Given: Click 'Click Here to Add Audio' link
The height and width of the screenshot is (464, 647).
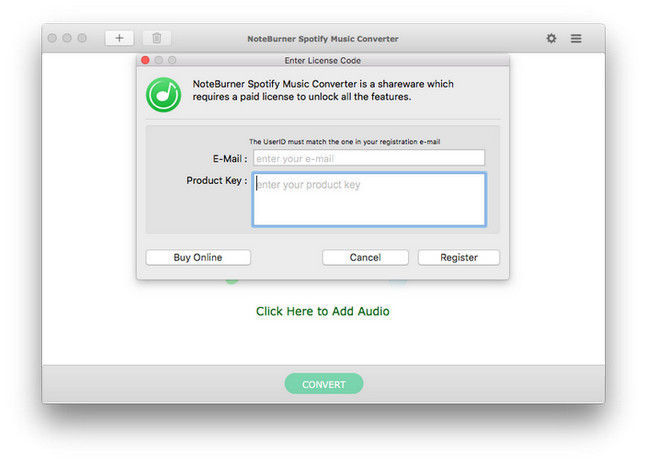Looking at the screenshot, I should coord(323,311).
